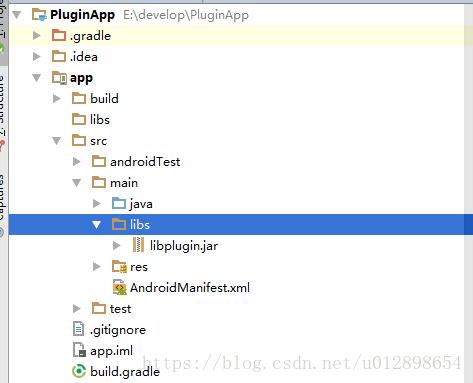Click the blue java source folder icon
473x383 pixels.
point(119,203)
